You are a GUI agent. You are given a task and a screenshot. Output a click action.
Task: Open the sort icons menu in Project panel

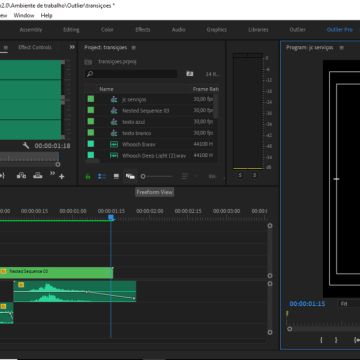tap(184, 176)
